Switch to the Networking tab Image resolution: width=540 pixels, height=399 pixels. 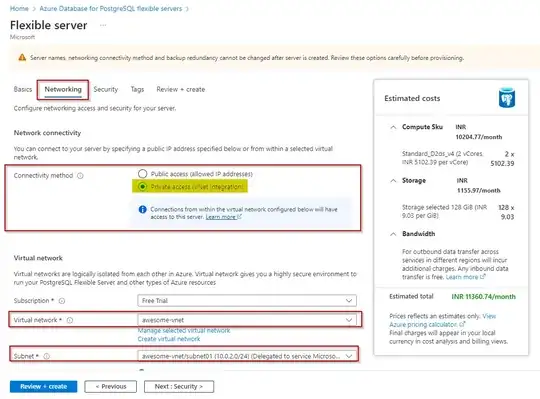(x=63, y=89)
